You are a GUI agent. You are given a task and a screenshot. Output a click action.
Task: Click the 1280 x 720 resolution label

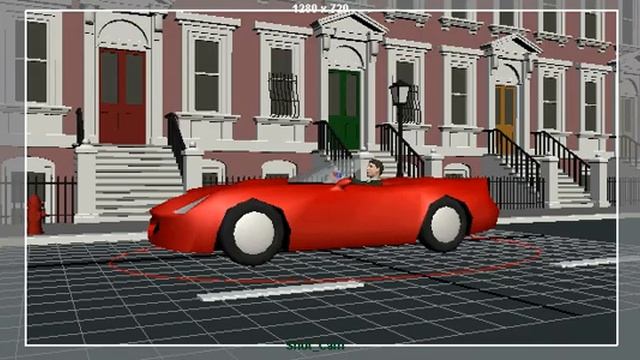click(x=320, y=8)
